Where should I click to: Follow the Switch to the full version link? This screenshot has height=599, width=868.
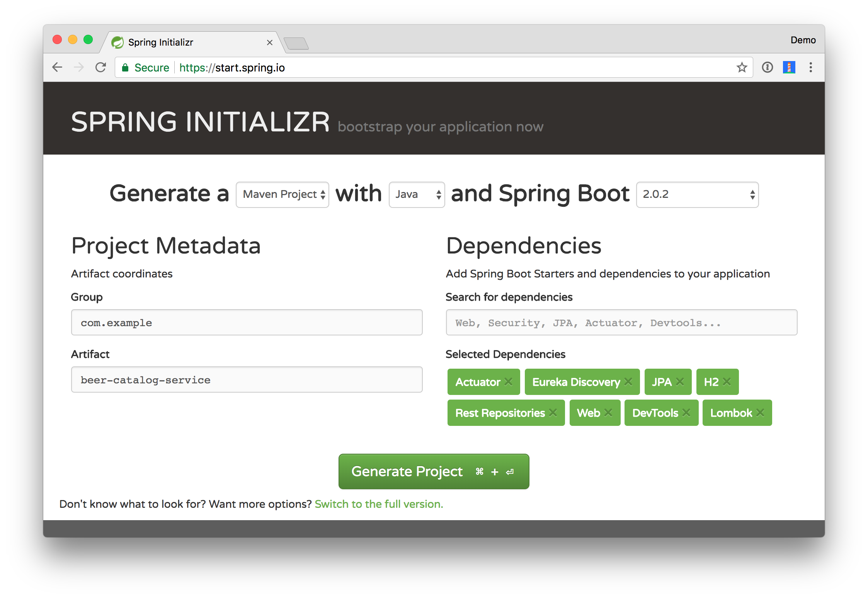tap(379, 504)
